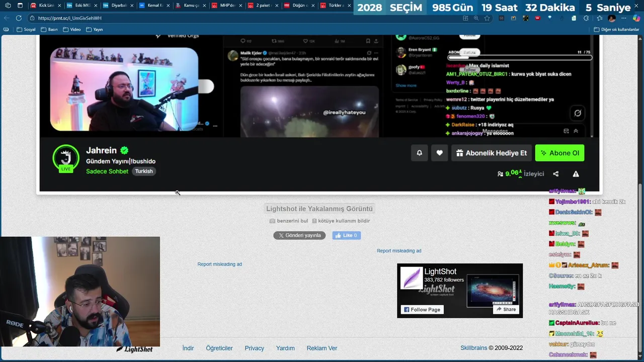Open the Yardım footer link
The height and width of the screenshot is (362, 644).
[285, 348]
